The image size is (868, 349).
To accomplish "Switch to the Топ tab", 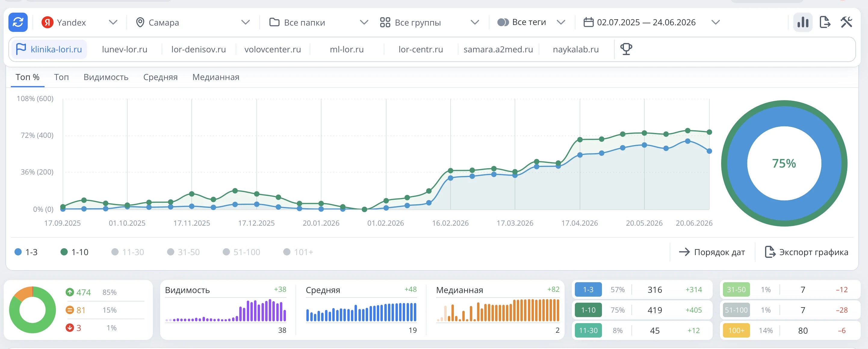I will pos(61,77).
